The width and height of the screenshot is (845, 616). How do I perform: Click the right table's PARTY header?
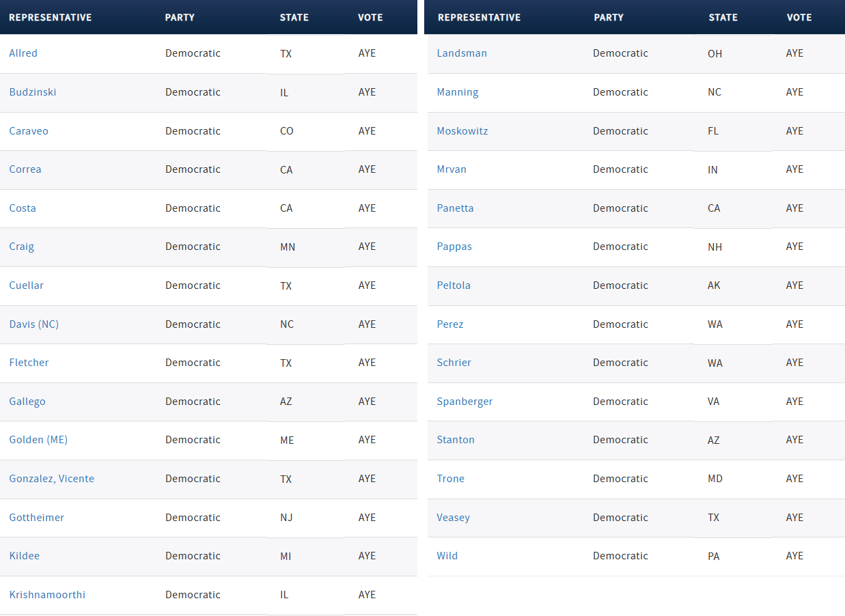[x=609, y=17]
